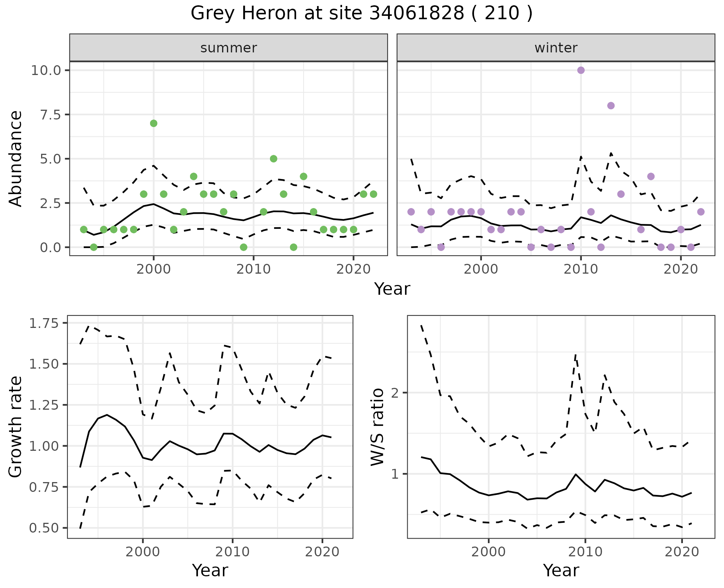Click the 1.75 tick label on Growth rate axis
The width and height of the screenshot is (724, 588).
click(x=43, y=323)
